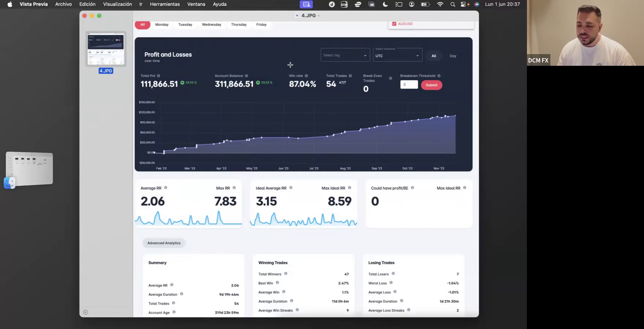This screenshot has width=644, height=329.
Task: Select the All chart range toggle
Action: pos(434,56)
